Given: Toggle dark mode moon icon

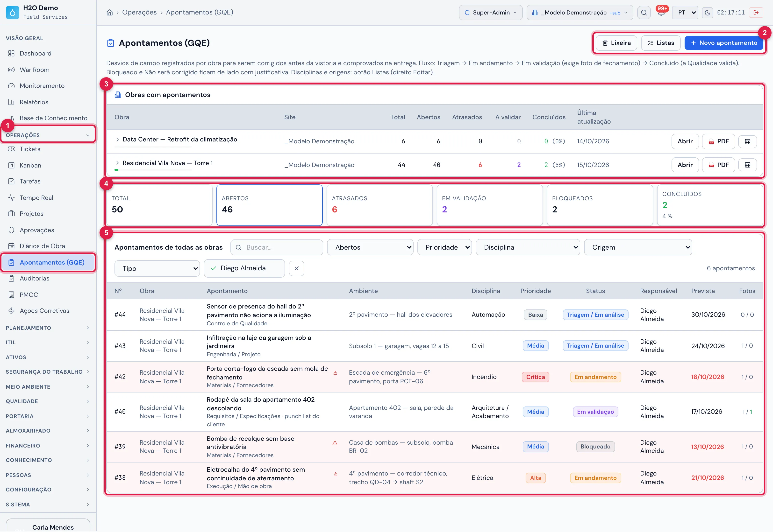Looking at the screenshot, I should (x=707, y=13).
